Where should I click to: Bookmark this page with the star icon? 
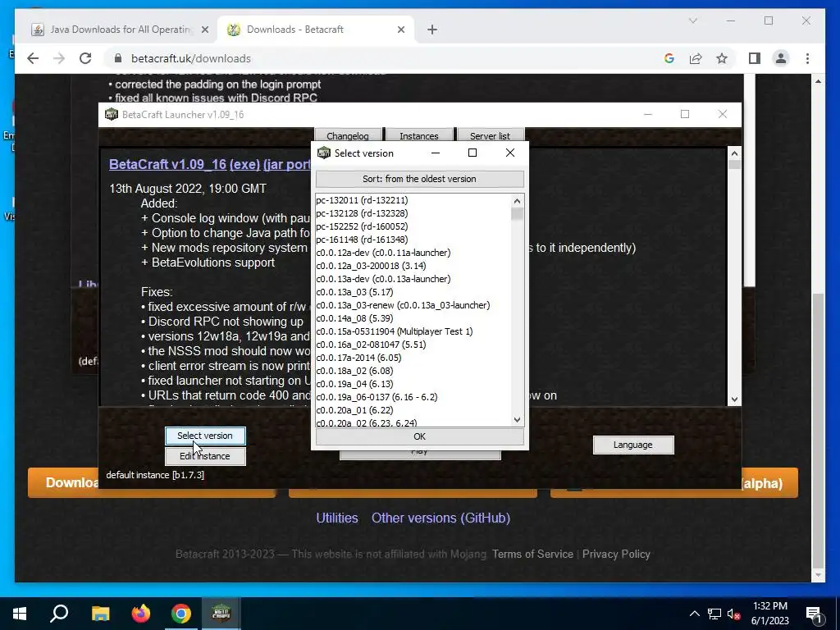(x=722, y=58)
